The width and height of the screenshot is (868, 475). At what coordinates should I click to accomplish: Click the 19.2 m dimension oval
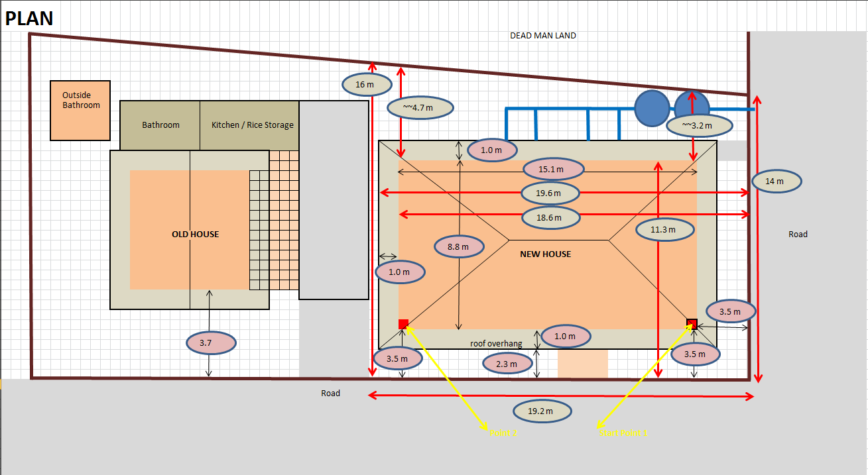(x=542, y=411)
